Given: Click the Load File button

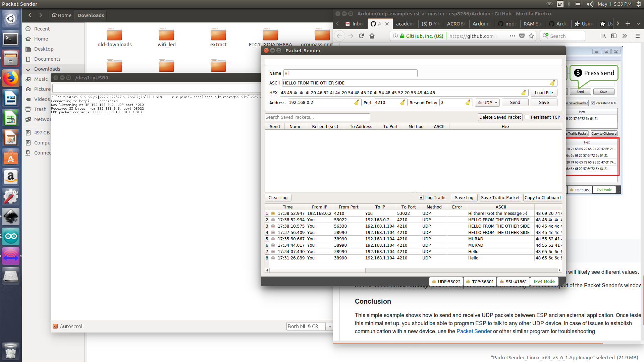Looking at the screenshot, I should tap(544, 93).
